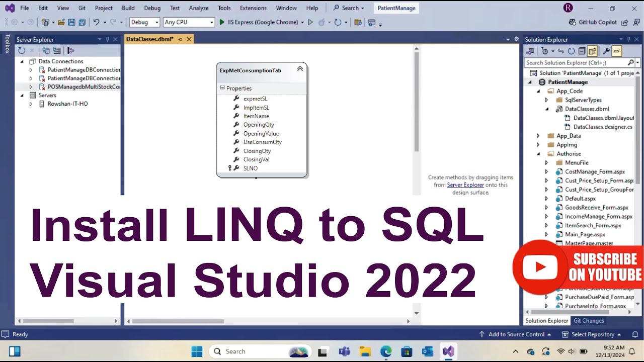644x362 pixels.
Task: Click GitHub Copilot button
Action: coord(593,22)
